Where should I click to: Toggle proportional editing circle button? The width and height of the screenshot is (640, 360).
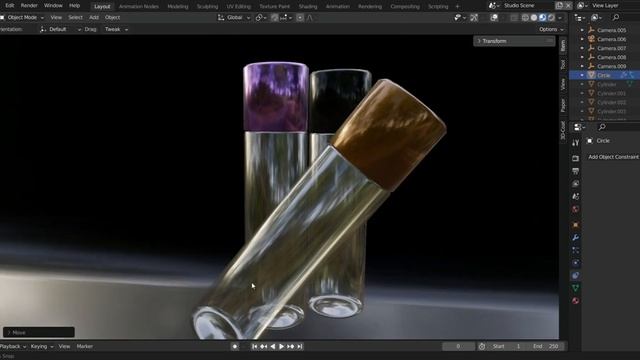coord(300,18)
